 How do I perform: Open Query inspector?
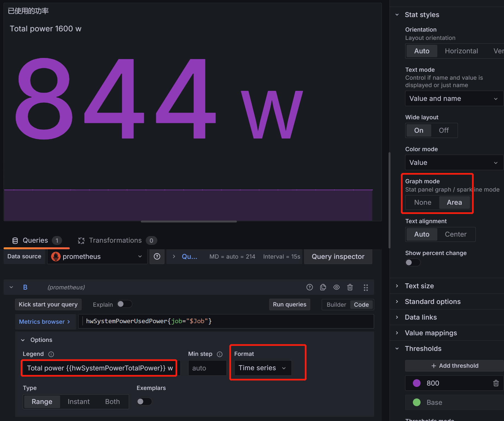click(338, 256)
